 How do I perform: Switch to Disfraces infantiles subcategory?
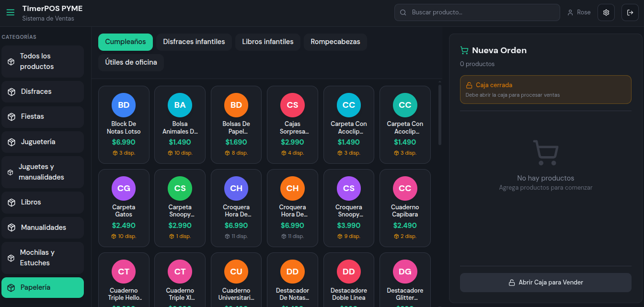coord(194,42)
